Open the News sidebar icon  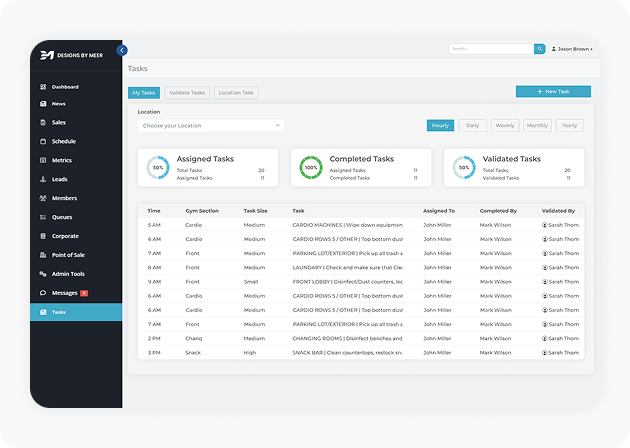point(43,104)
